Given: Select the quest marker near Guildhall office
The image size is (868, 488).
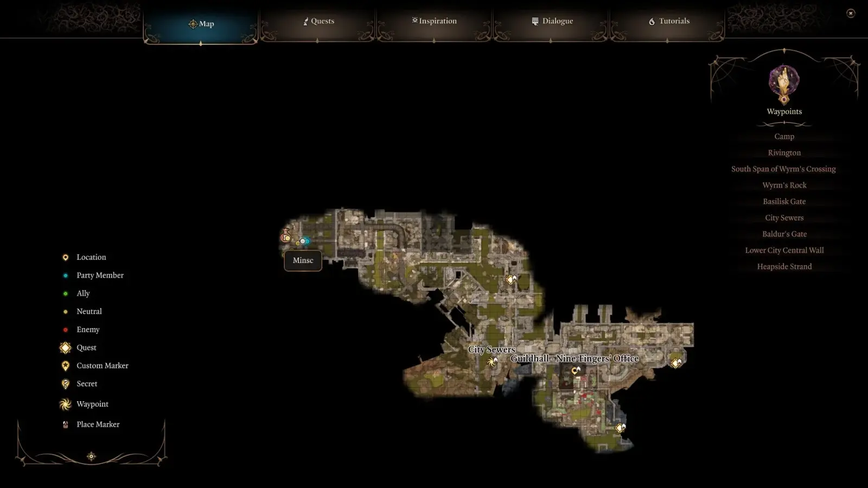Looking at the screenshot, I should [576, 371].
